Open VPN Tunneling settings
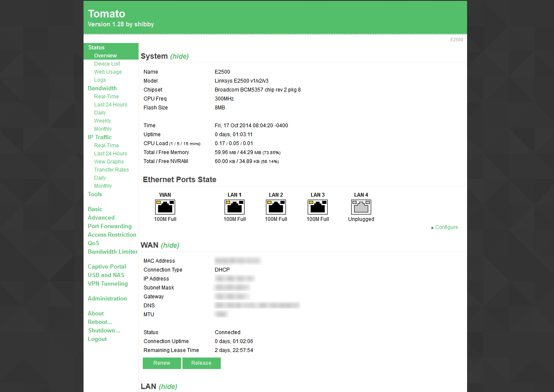This screenshot has width=554, height=392. (x=108, y=283)
